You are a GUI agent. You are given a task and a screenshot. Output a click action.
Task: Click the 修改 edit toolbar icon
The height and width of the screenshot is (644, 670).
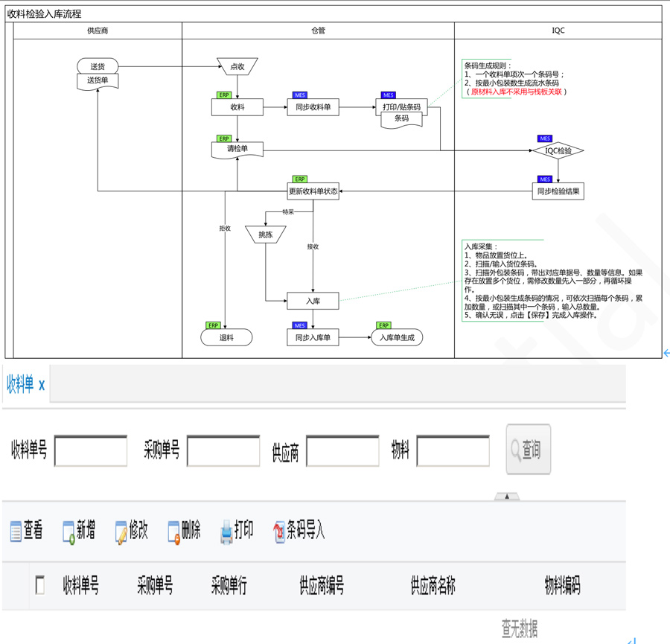pyautogui.click(x=121, y=532)
